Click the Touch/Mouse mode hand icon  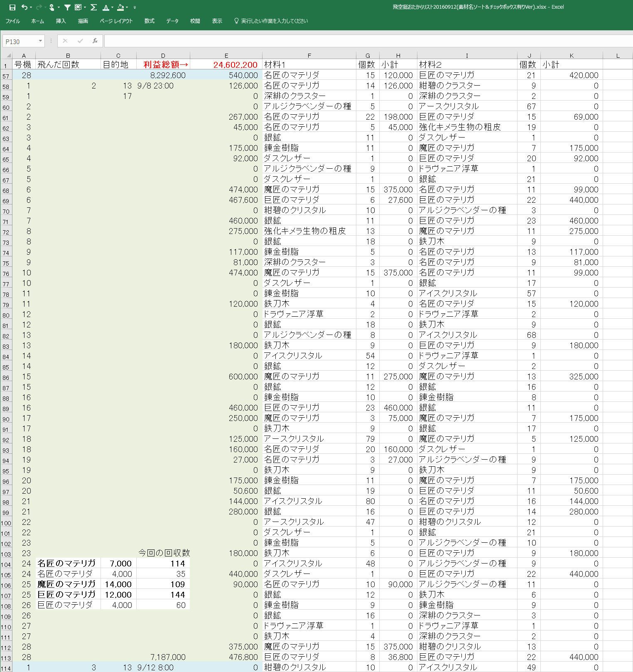click(52, 7)
